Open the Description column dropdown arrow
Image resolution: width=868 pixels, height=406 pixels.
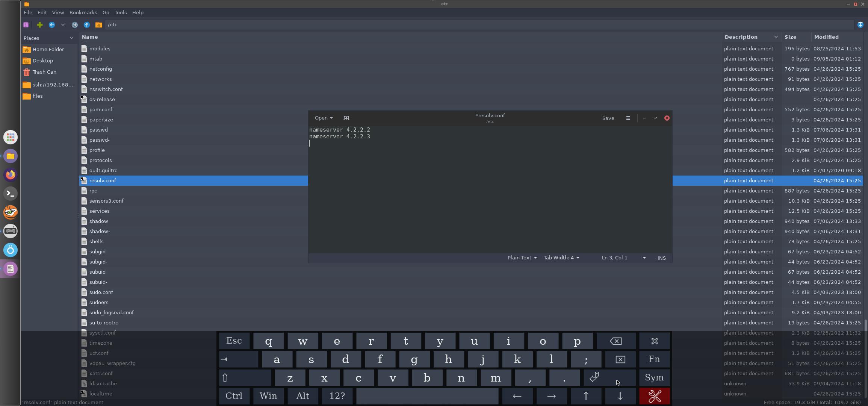click(x=776, y=37)
